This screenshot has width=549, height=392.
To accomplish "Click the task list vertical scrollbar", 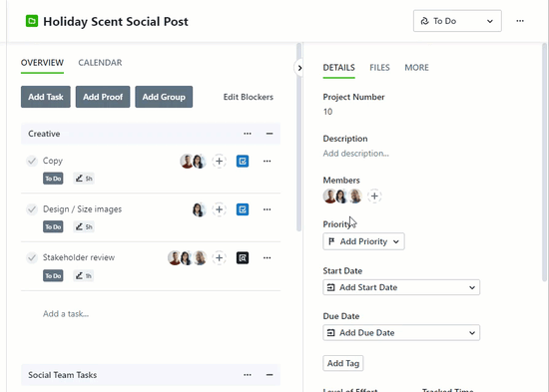I will 298,137.
